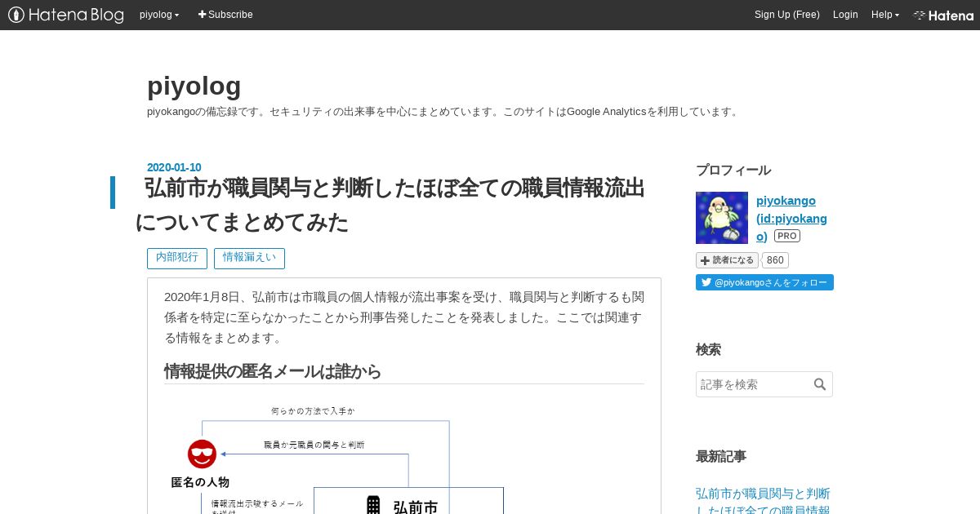Select the 内部犯行 category tag
The width and height of the screenshot is (980, 514).
(x=177, y=258)
